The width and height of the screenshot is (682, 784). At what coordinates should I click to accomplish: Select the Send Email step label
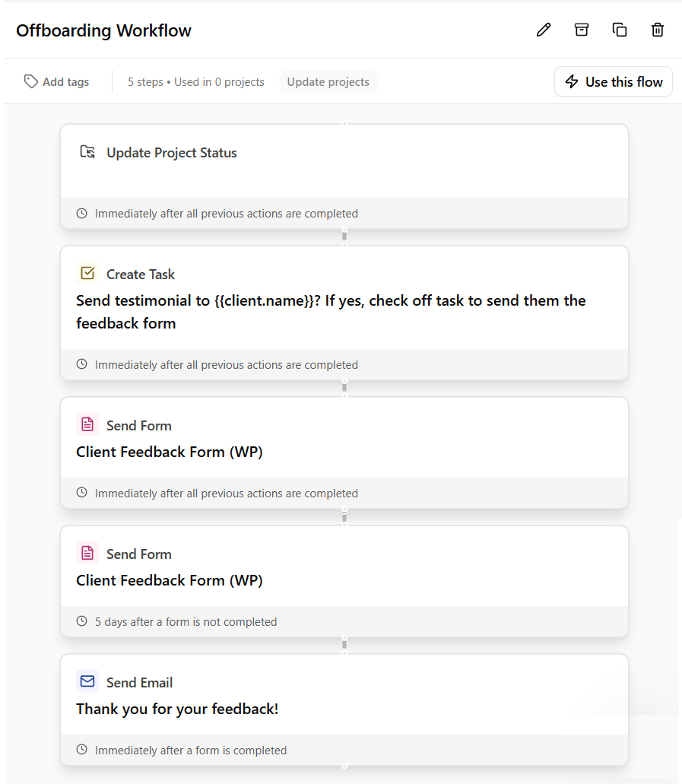pos(139,683)
